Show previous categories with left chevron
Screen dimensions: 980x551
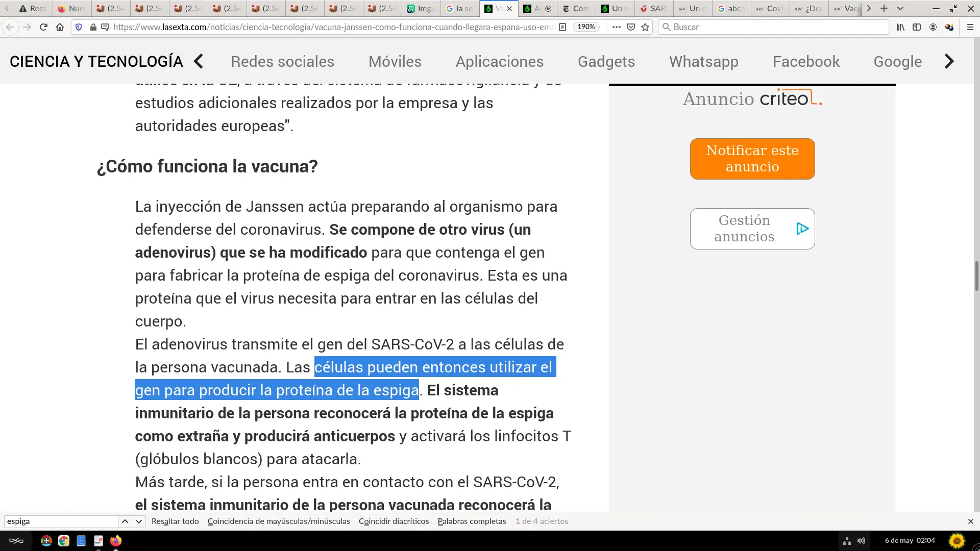(199, 61)
